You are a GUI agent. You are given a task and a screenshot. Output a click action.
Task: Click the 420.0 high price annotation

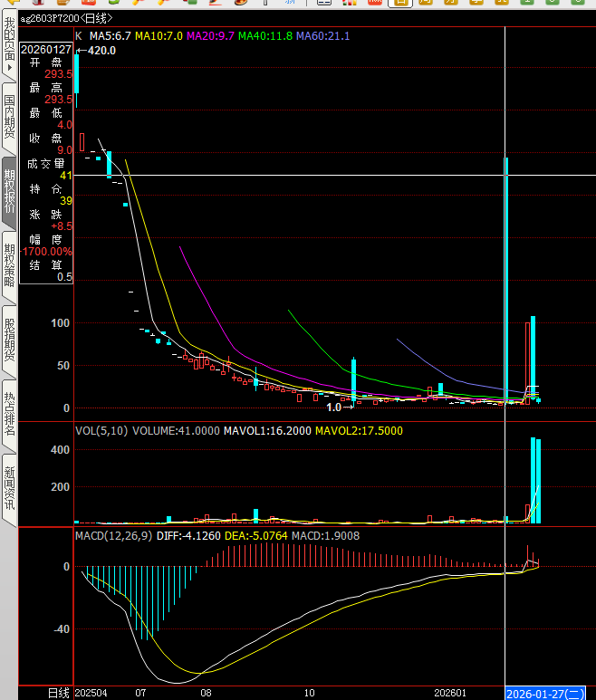(x=101, y=51)
